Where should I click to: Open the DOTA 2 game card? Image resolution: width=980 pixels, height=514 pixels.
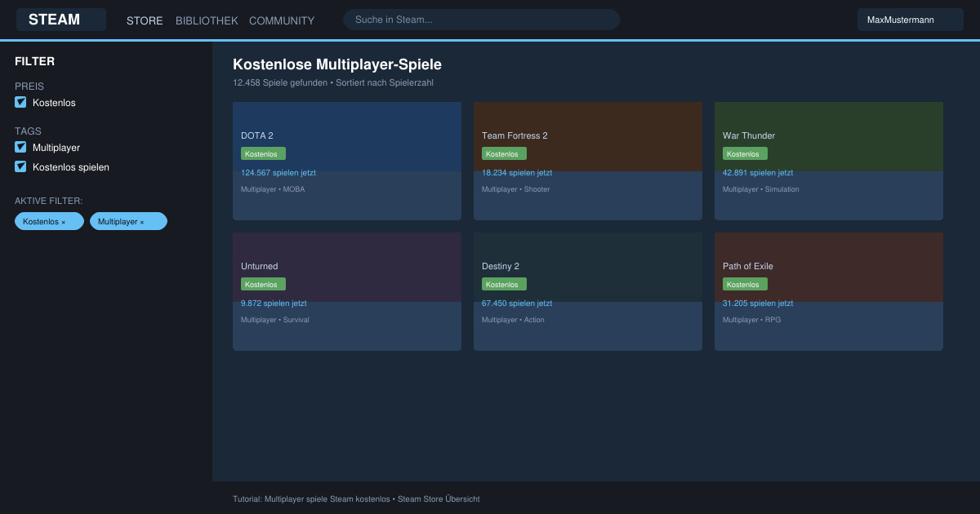click(x=347, y=161)
